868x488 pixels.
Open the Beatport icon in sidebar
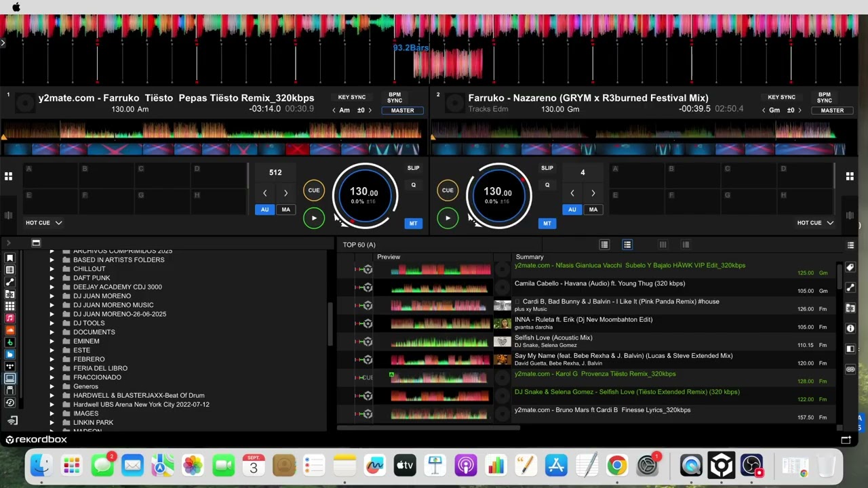9,342
